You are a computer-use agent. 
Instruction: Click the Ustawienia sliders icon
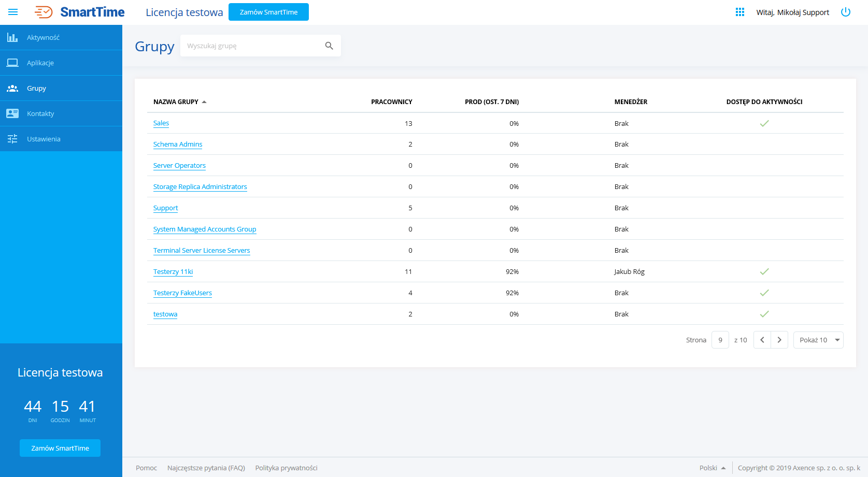pos(12,139)
